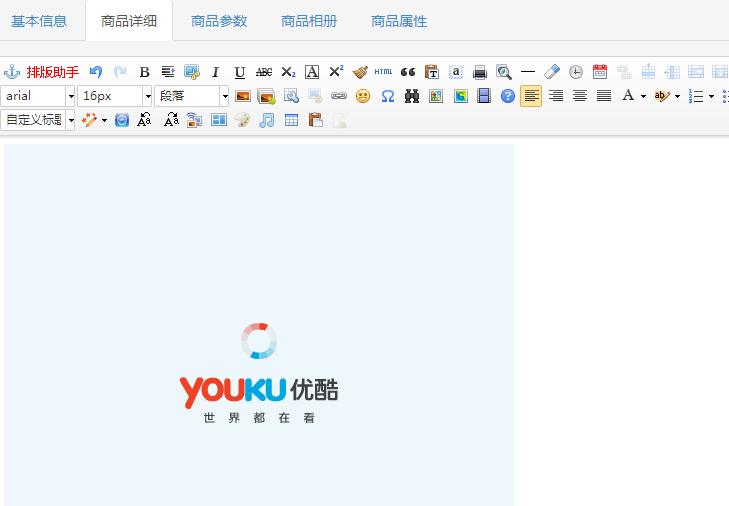729x506 pixels.
Task: Click the screenshot capture icon
Action: click(x=192, y=72)
